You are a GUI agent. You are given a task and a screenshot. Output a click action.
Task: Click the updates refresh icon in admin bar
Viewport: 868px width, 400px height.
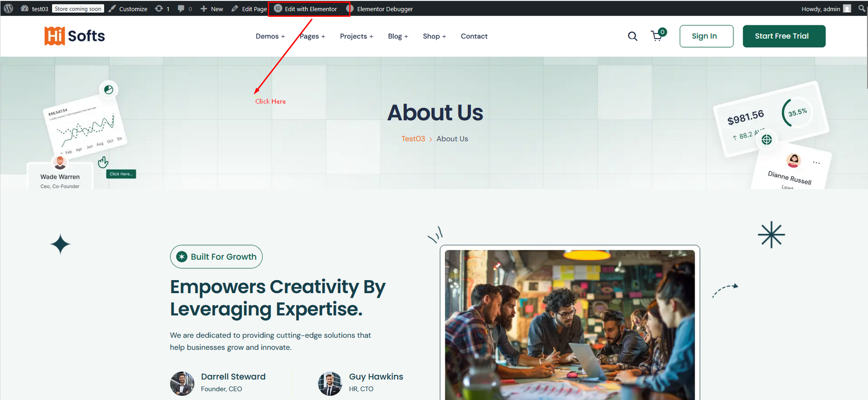[x=159, y=9]
